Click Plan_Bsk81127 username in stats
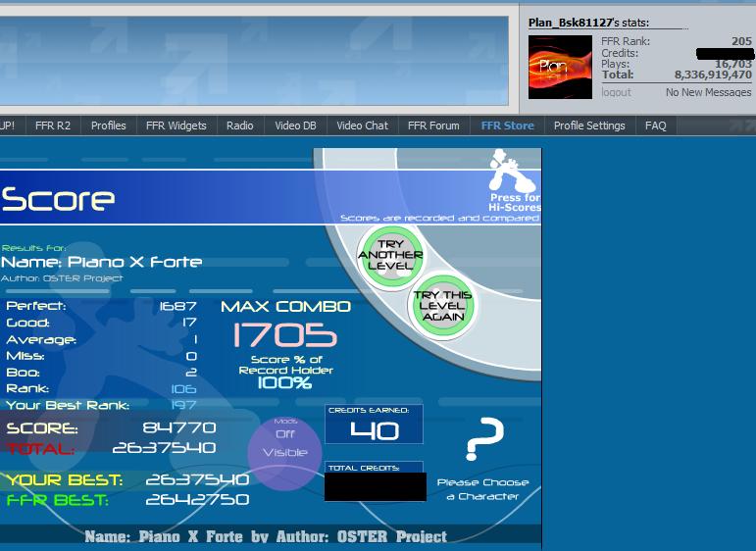This screenshot has height=551, width=756. 571,23
